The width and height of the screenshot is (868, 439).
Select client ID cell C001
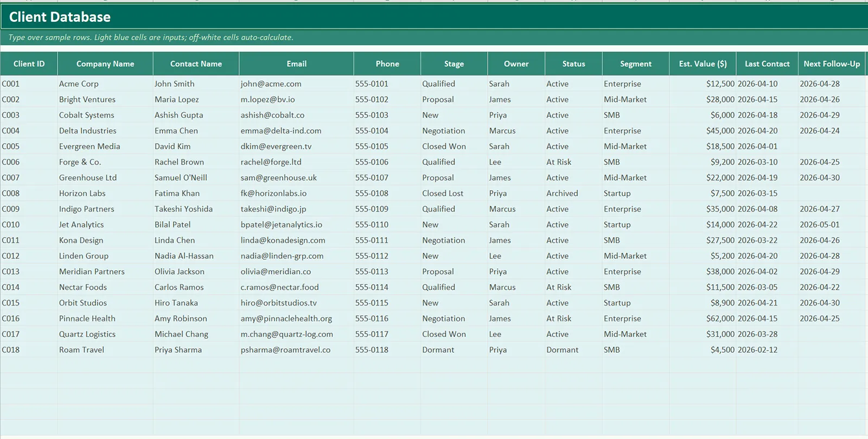(x=29, y=84)
